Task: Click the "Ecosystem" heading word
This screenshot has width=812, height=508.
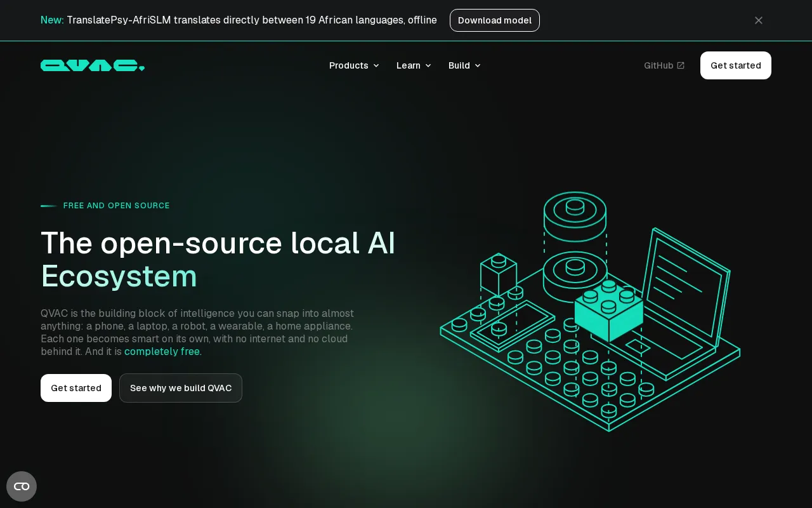Action: point(119,276)
